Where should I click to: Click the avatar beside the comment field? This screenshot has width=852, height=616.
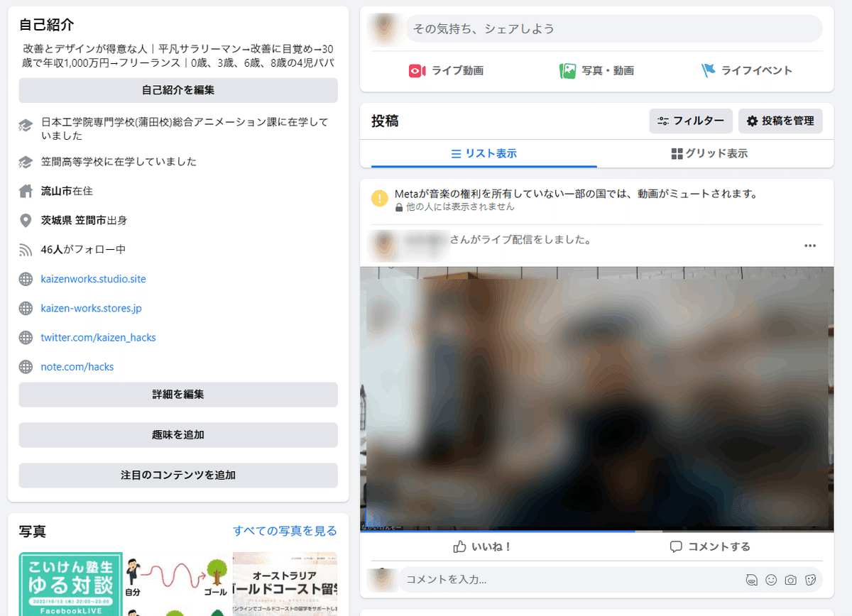383,580
